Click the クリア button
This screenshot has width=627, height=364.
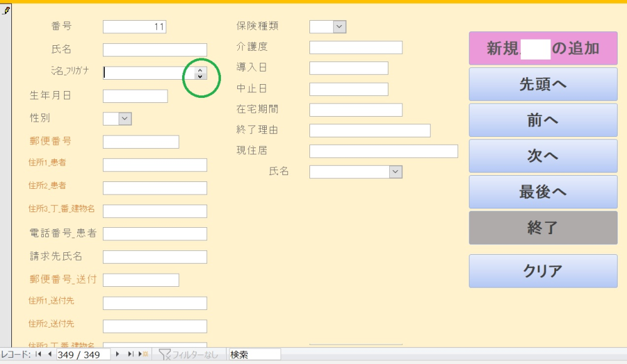(543, 270)
